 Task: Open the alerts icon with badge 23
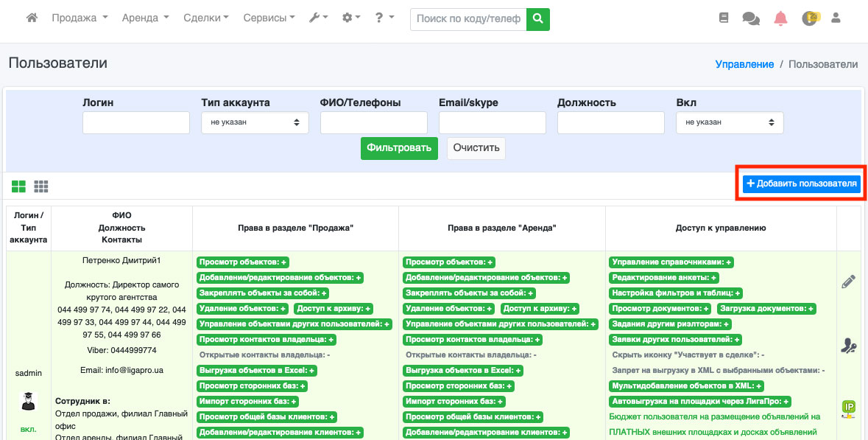point(810,18)
